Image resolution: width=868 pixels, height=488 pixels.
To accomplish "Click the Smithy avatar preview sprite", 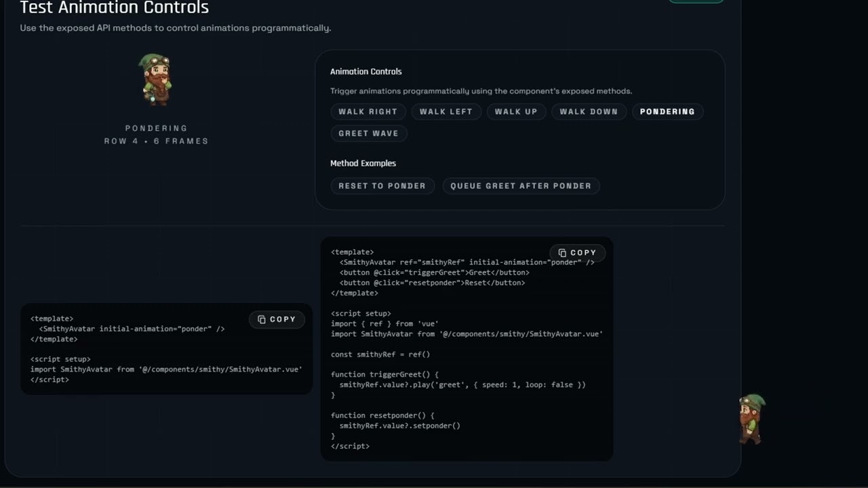I will pos(157,79).
